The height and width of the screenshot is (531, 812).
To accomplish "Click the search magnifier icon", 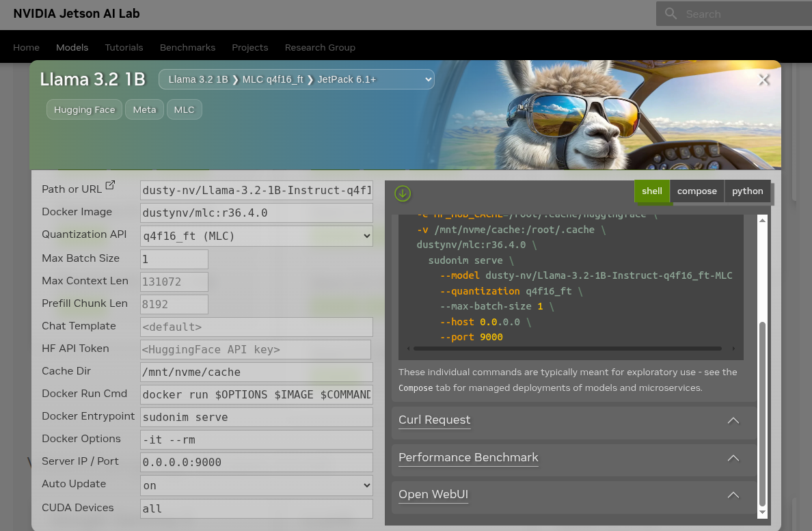I will tap(671, 14).
